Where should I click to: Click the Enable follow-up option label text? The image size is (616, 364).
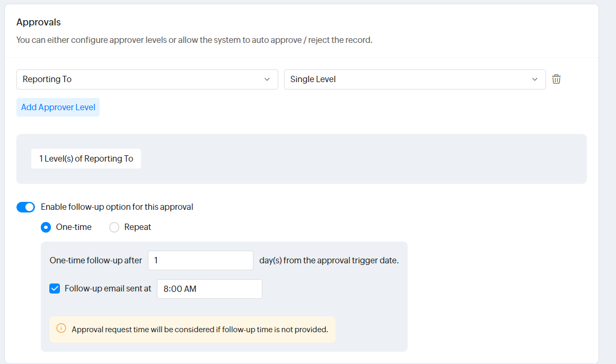[117, 207]
